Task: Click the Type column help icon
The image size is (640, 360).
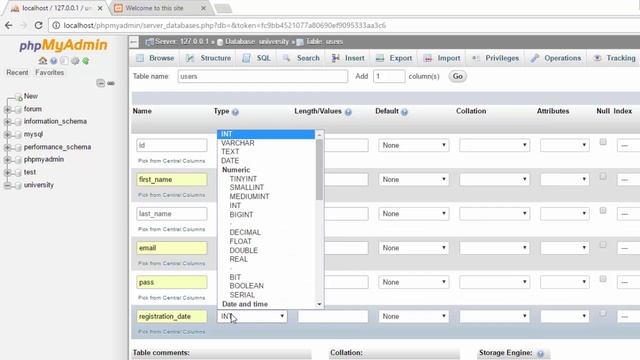Action: 236,112
